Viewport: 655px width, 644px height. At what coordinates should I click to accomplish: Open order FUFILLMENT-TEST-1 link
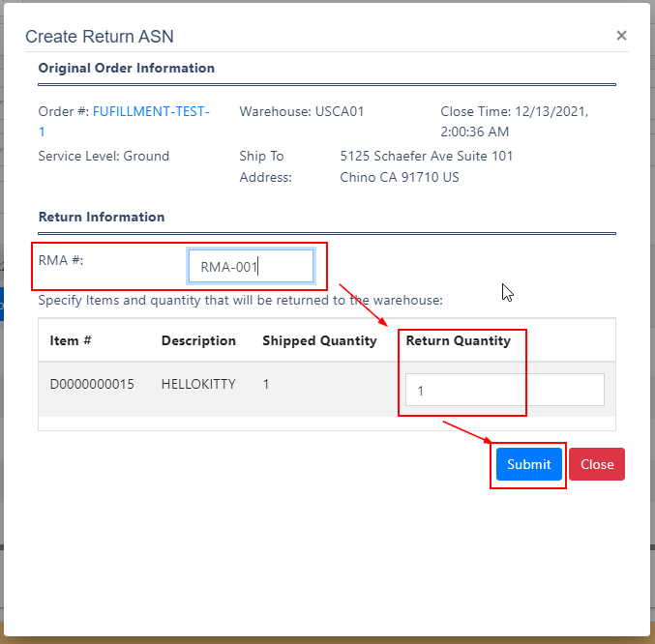124,122
